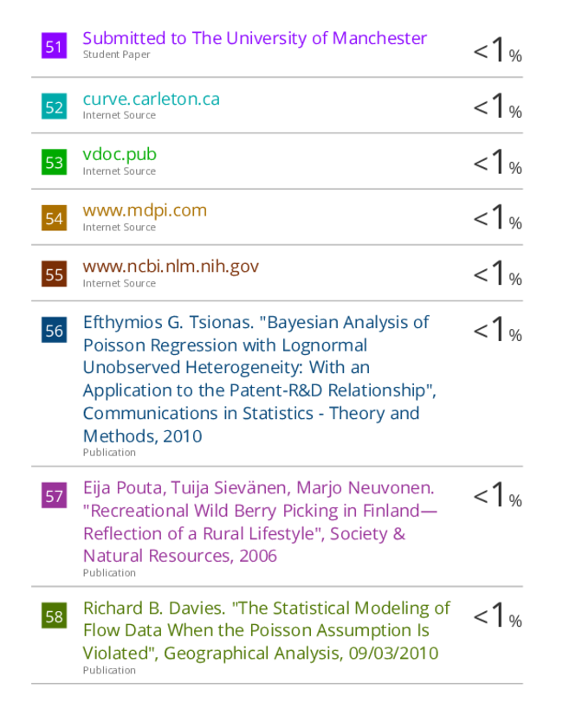
Task: Click the green source badge numbered 53
Action: pos(54,162)
